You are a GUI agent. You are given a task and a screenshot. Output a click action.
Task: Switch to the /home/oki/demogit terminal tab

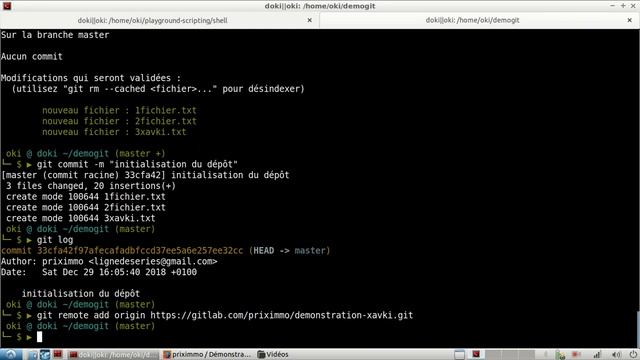pyautogui.click(x=472, y=20)
